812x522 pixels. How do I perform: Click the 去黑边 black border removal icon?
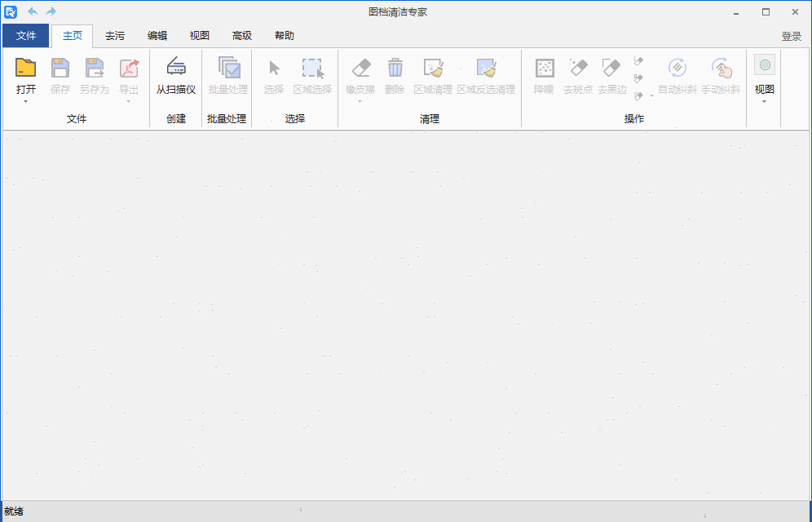611,69
